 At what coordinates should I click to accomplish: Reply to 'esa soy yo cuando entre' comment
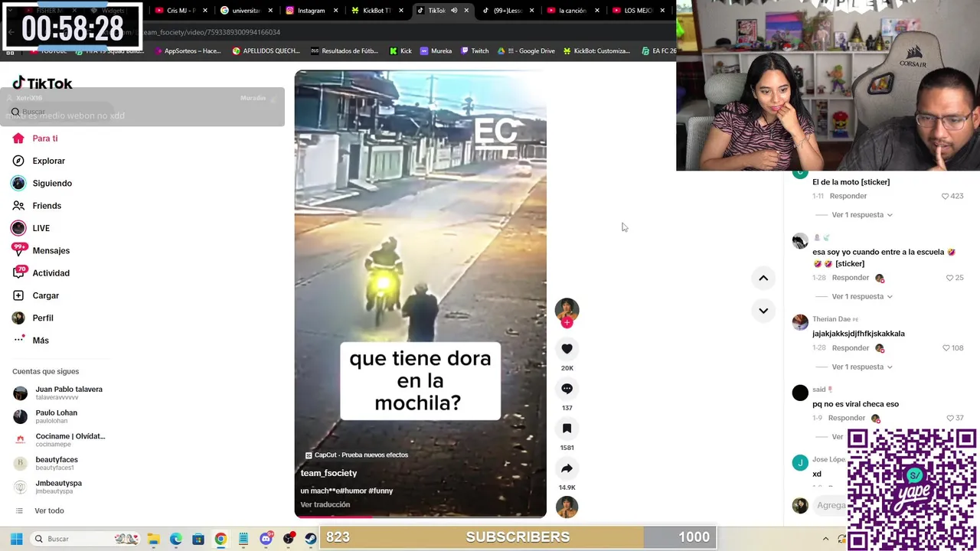(851, 278)
